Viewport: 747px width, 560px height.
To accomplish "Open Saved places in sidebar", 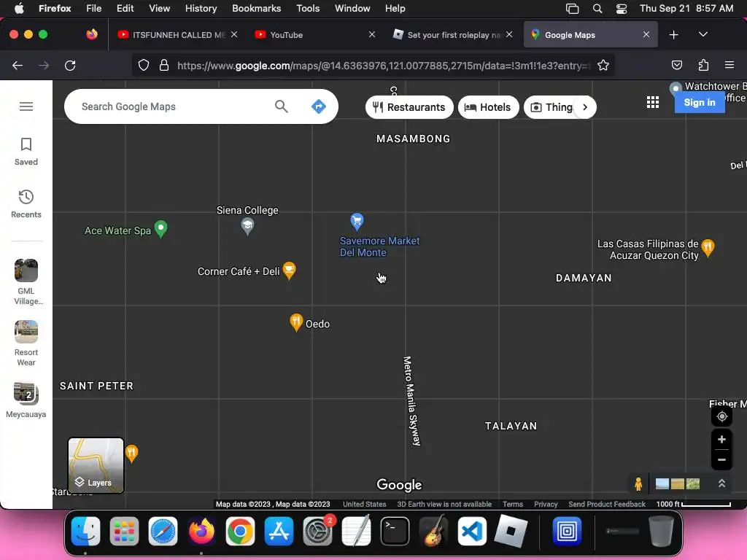I will click(x=26, y=152).
